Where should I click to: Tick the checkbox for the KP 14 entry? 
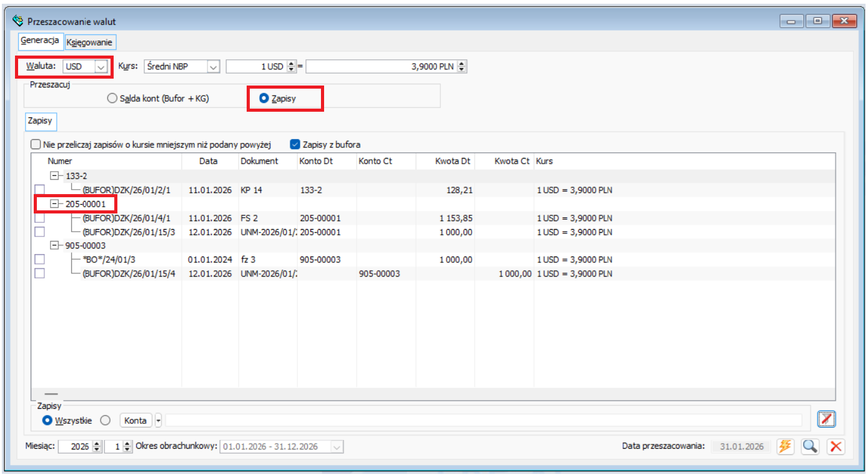click(x=39, y=190)
